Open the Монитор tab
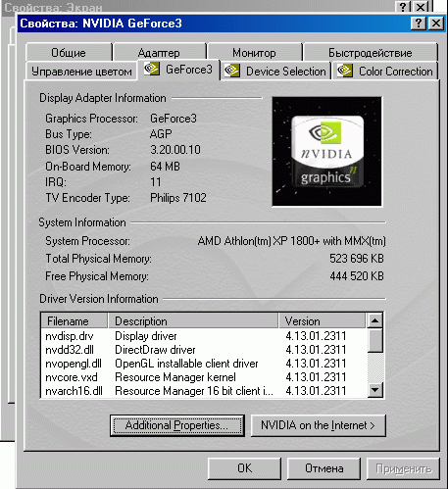Screen dimensions: 448x489 254,52
